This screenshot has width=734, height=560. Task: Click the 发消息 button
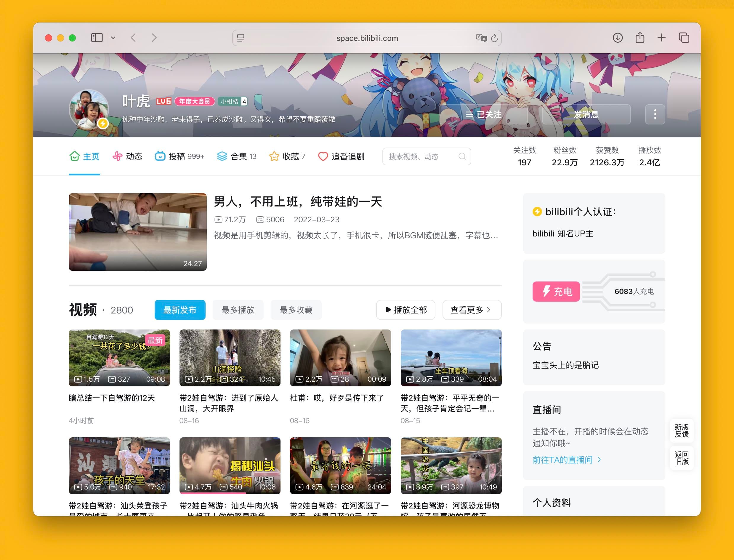[586, 114]
